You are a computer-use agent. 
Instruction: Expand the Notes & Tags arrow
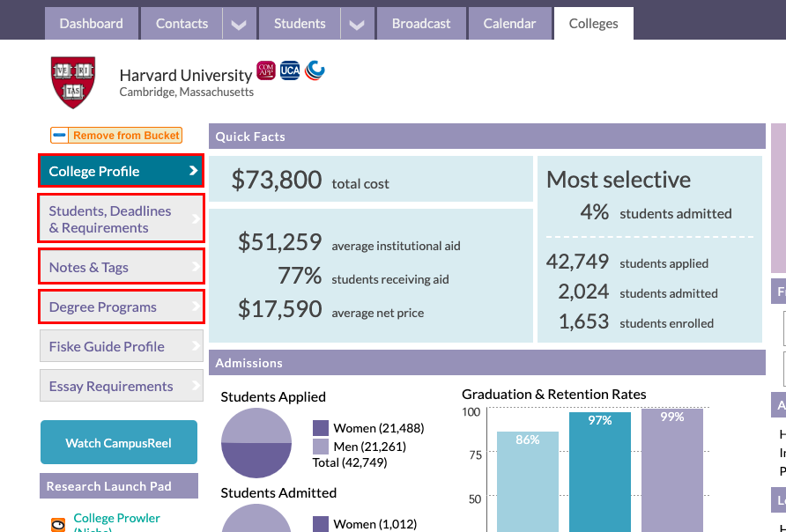tap(196, 267)
